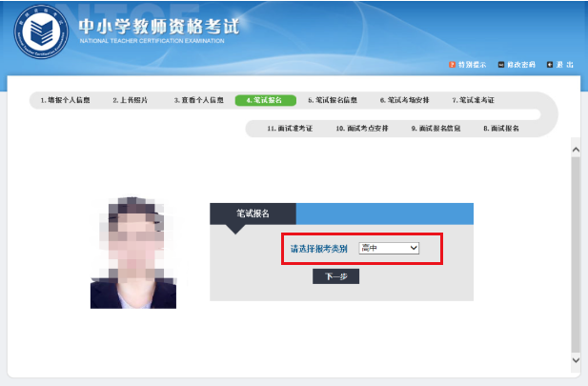Open step 3 查看个人信息
This screenshot has width=588, height=386.
pyautogui.click(x=199, y=100)
